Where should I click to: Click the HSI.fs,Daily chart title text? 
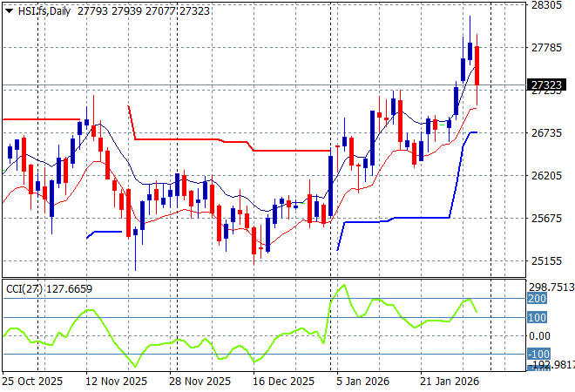click(44, 11)
